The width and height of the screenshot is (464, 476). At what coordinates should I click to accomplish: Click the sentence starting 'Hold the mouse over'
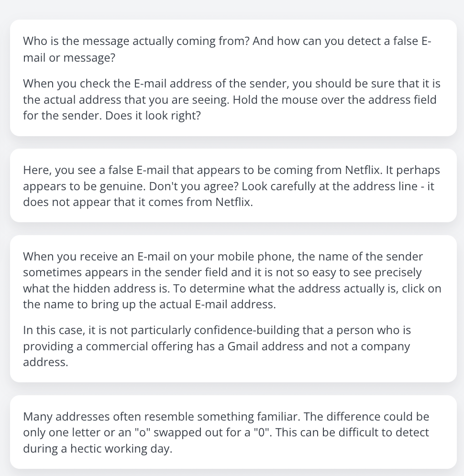click(x=230, y=108)
